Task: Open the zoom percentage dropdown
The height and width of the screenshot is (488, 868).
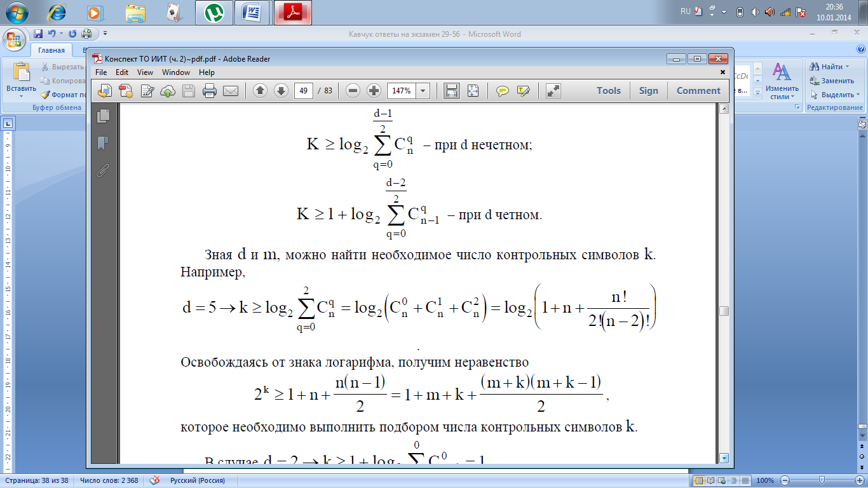Action: click(x=423, y=91)
